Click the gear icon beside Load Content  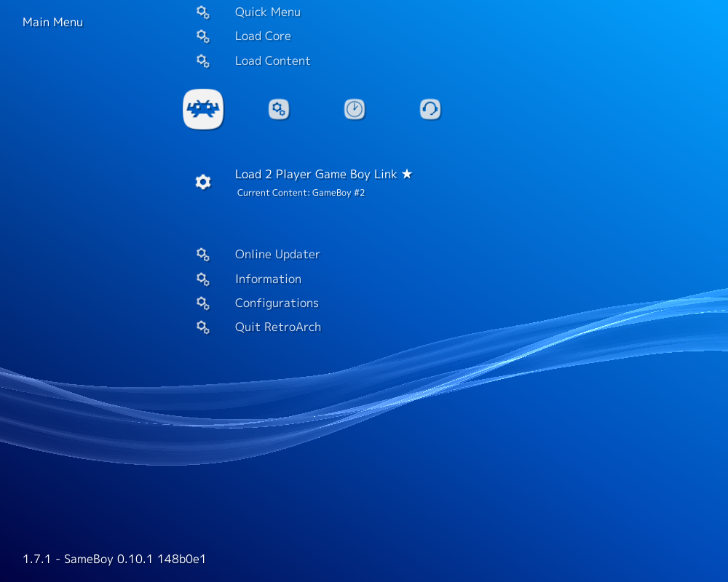pos(203,61)
